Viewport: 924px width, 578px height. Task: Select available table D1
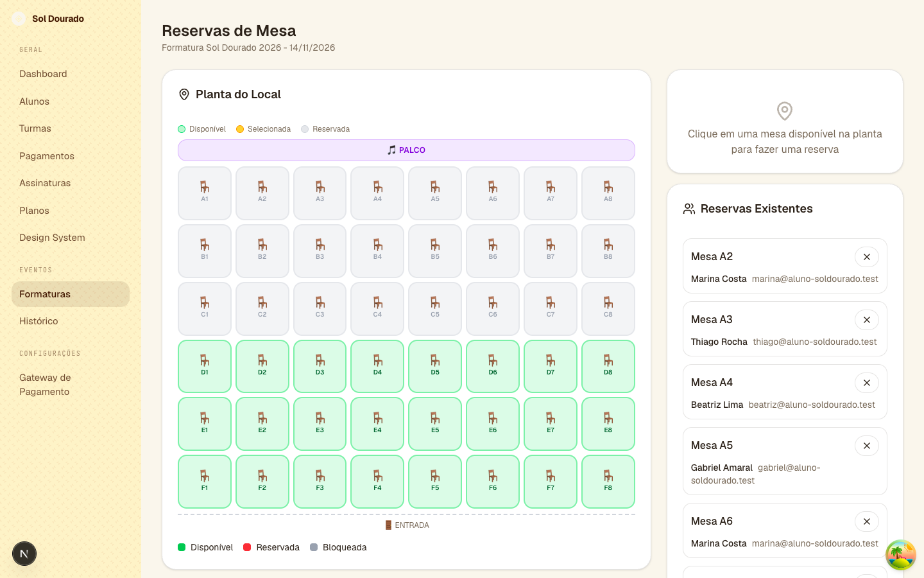pos(205,366)
